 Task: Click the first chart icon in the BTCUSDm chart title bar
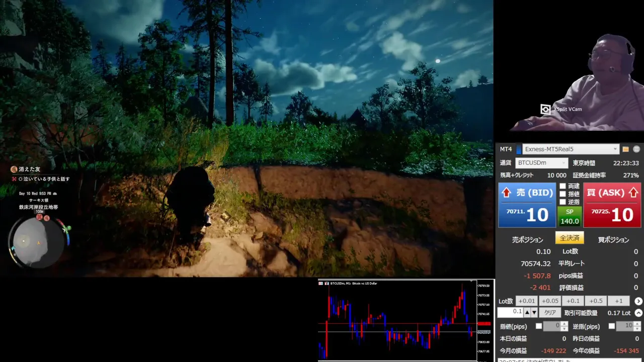tap(320, 284)
